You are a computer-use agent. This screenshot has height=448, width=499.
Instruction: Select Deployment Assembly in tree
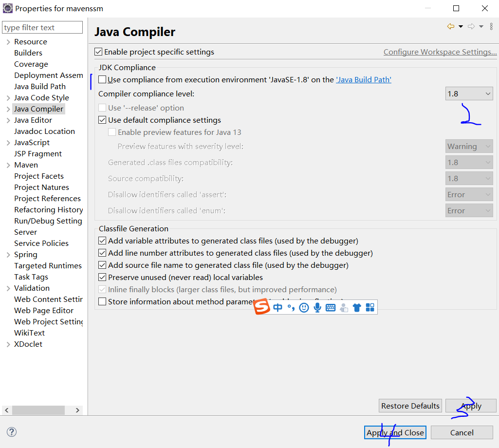pos(48,75)
